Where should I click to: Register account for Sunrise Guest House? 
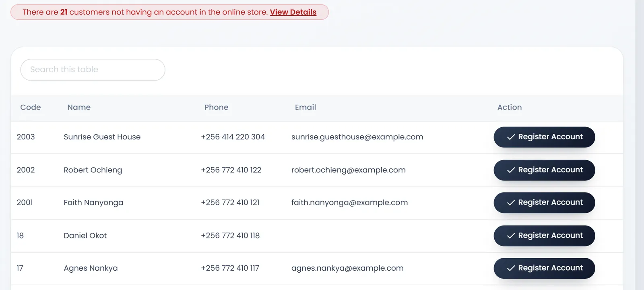point(544,137)
